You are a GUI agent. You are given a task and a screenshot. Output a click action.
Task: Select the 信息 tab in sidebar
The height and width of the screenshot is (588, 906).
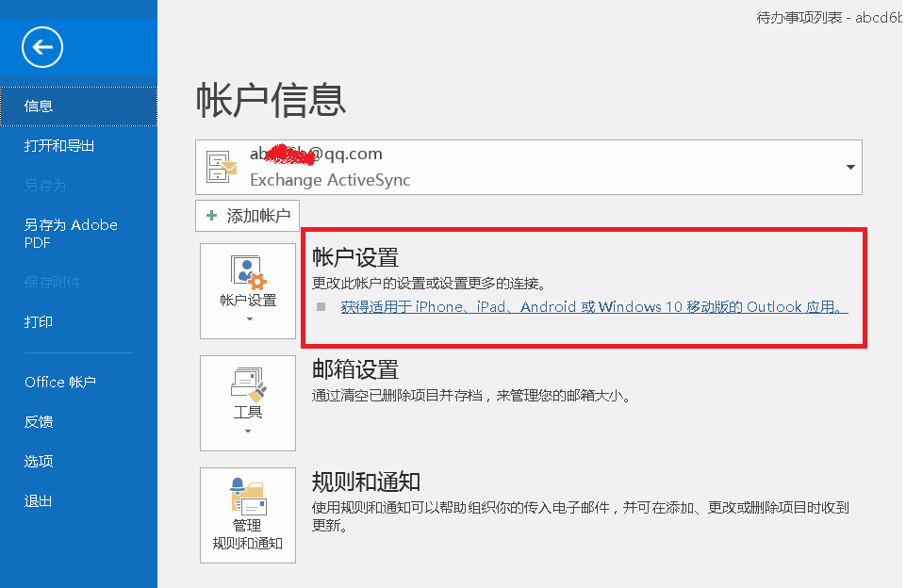[40, 106]
